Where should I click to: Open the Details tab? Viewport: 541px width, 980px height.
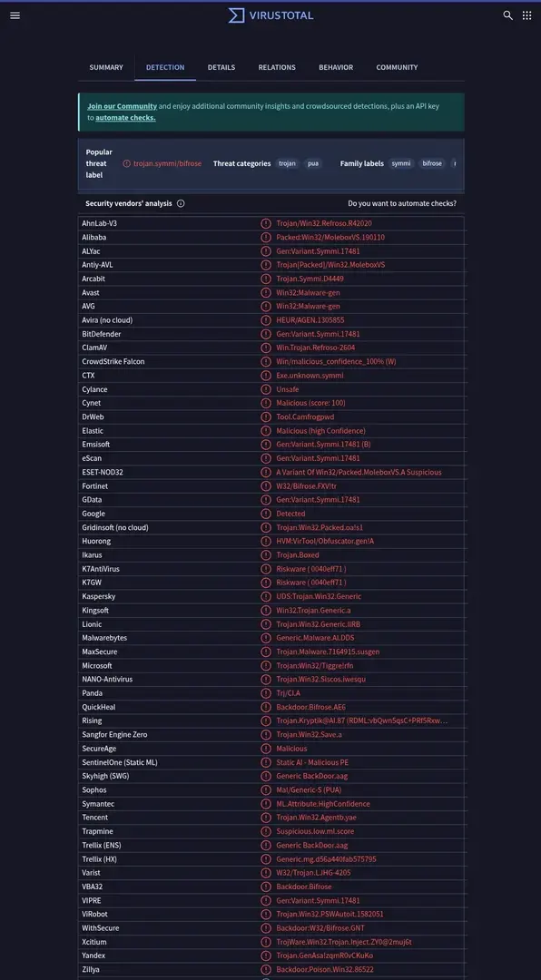click(221, 67)
